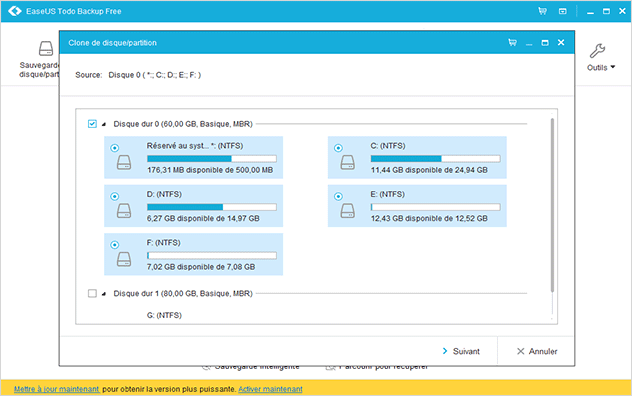Click the F: partition usage bar
Image resolution: width=632 pixels, height=396 pixels.
coord(212,255)
